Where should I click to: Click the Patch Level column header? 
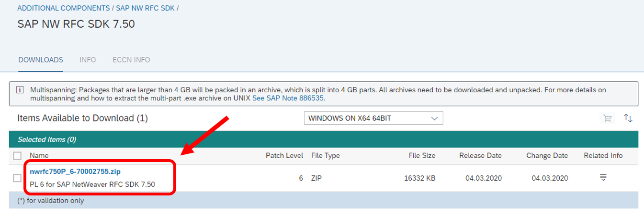[x=284, y=155]
